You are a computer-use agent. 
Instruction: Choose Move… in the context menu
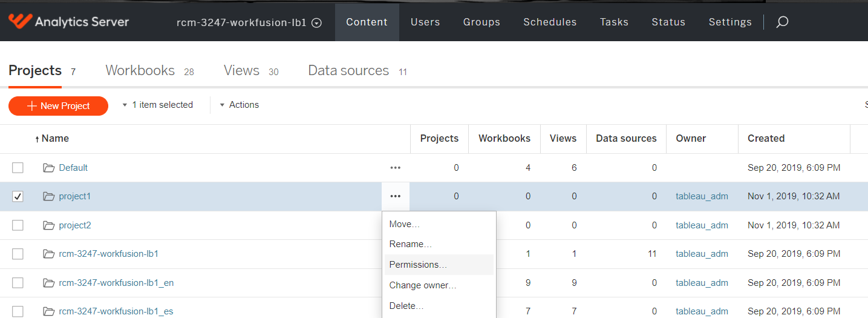(x=439, y=224)
